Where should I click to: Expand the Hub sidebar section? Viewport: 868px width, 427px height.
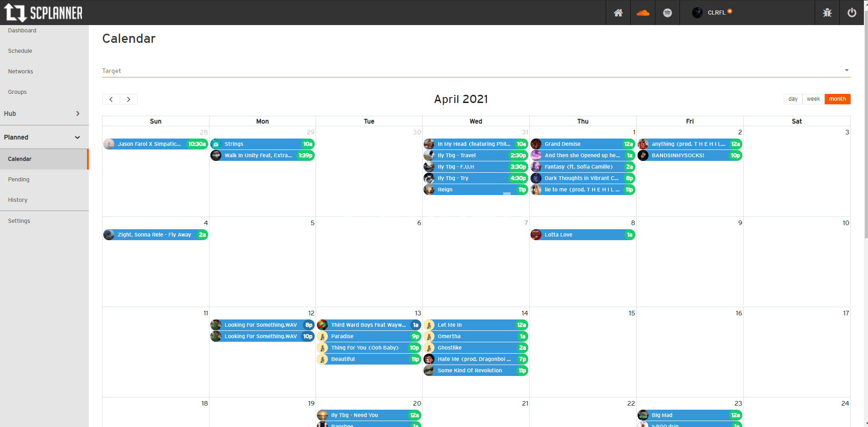tap(44, 113)
